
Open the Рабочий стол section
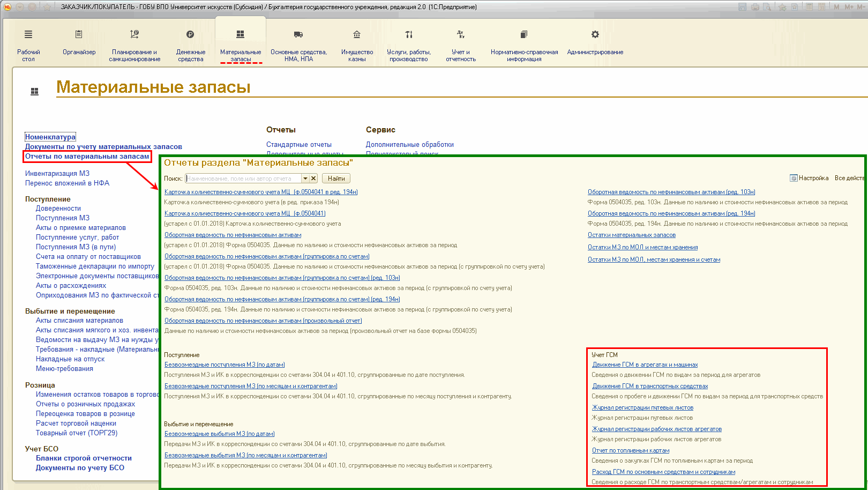(28, 46)
